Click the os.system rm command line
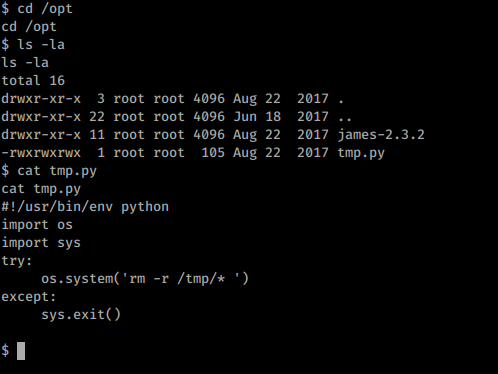The width and height of the screenshot is (498, 374). pyautogui.click(x=145, y=278)
